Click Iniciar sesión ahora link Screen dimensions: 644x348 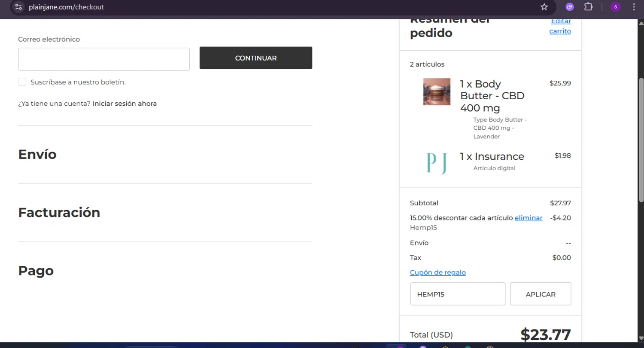coord(125,104)
